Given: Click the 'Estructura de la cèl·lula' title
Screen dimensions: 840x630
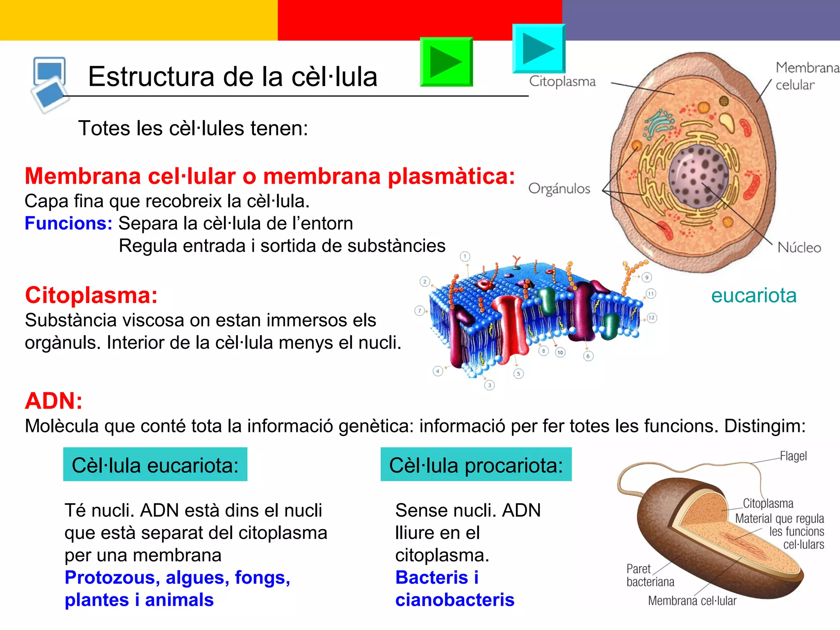Looking at the screenshot, I should [x=233, y=77].
